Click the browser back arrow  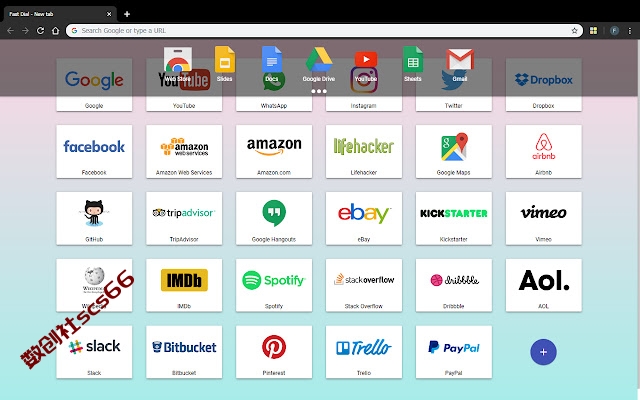(x=11, y=31)
